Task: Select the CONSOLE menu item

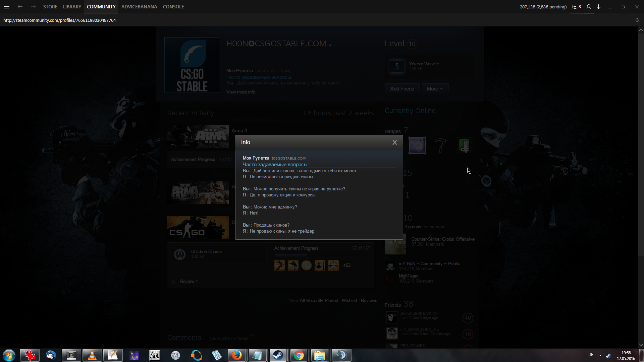Action: click(x=173, y=7)
